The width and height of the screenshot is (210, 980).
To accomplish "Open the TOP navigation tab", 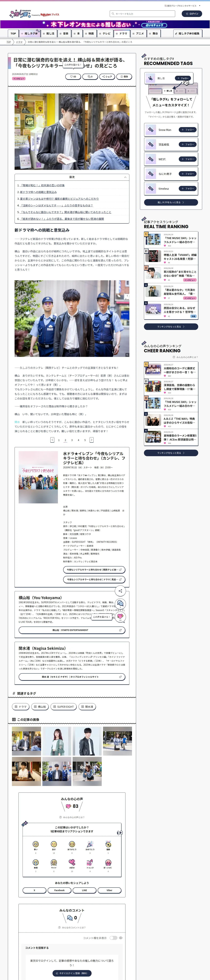I will coord(13,33).
